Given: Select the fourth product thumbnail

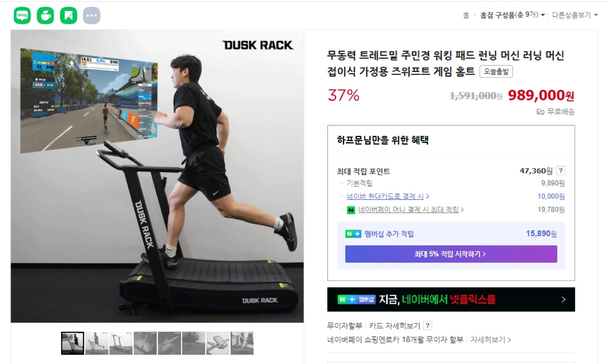Looking at the screenshot, I should pos(145,343).
